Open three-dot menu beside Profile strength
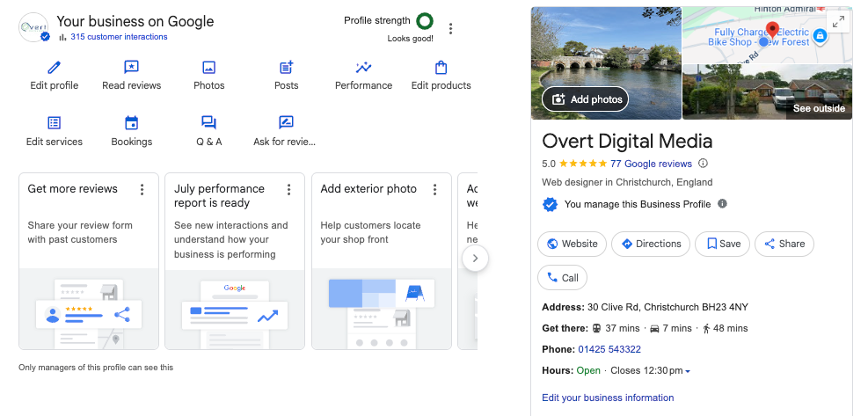The width and height of the screenshot is (868, 416). coord(450,28)
